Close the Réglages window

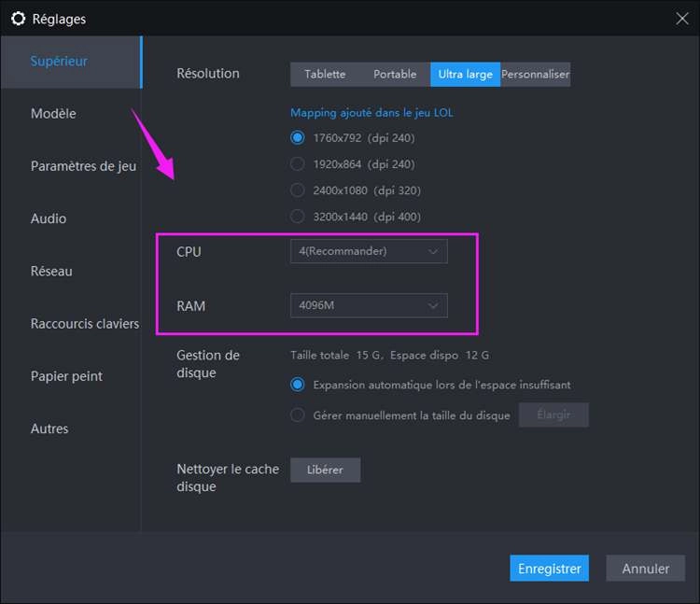tap(682, 18)
